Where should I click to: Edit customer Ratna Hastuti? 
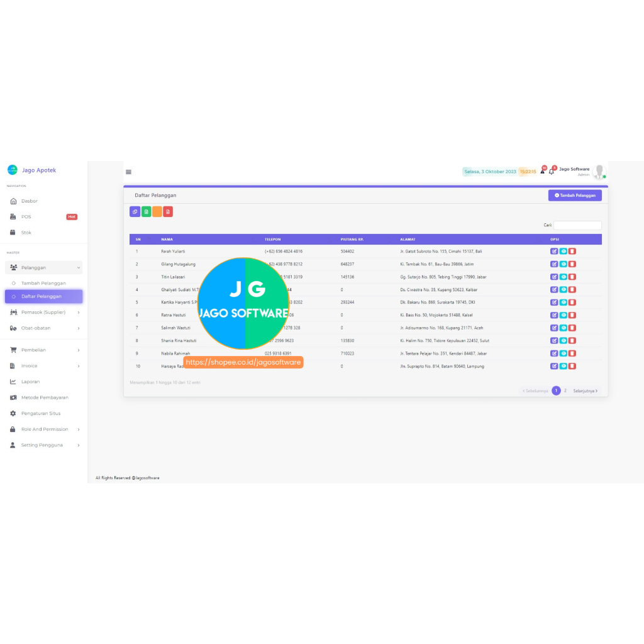(554, 315)
